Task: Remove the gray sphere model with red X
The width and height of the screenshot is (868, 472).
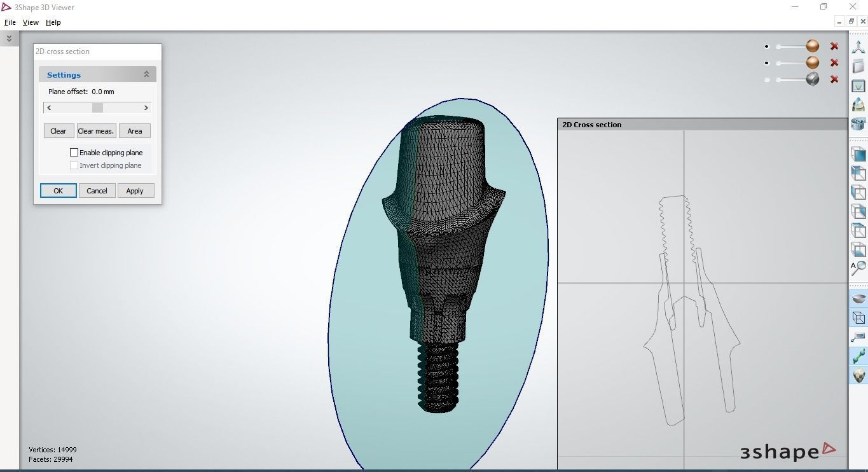Action: click(834, 80)
